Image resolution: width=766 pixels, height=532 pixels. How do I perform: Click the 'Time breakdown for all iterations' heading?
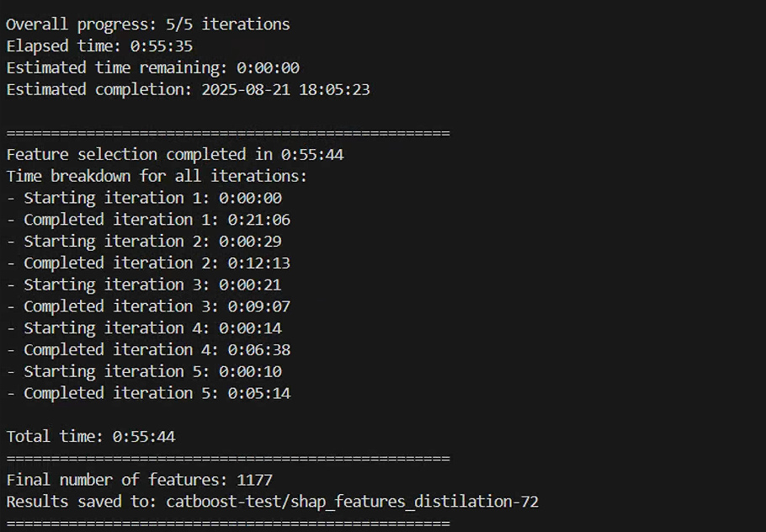157,177
